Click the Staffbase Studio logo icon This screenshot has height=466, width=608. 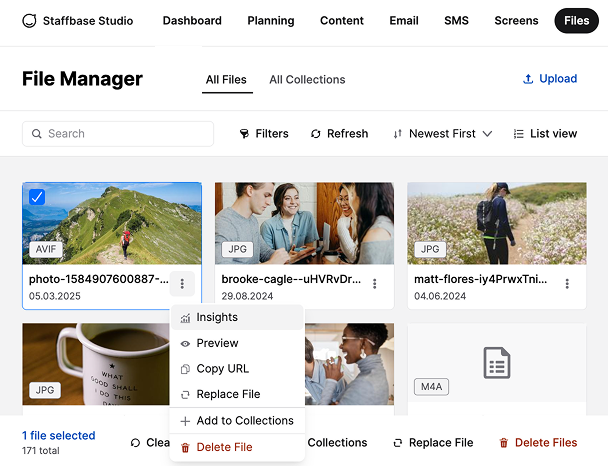(x=29, y=21)
